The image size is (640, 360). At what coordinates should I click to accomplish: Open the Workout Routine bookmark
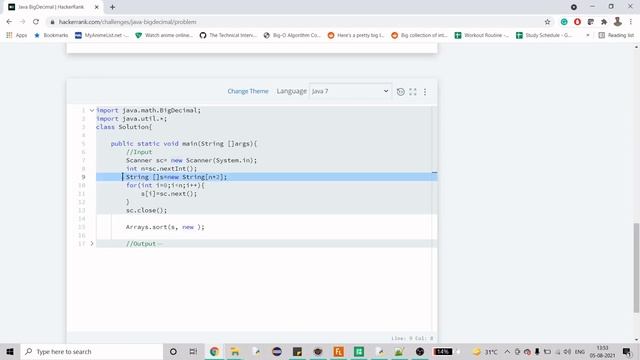(482, 36)
